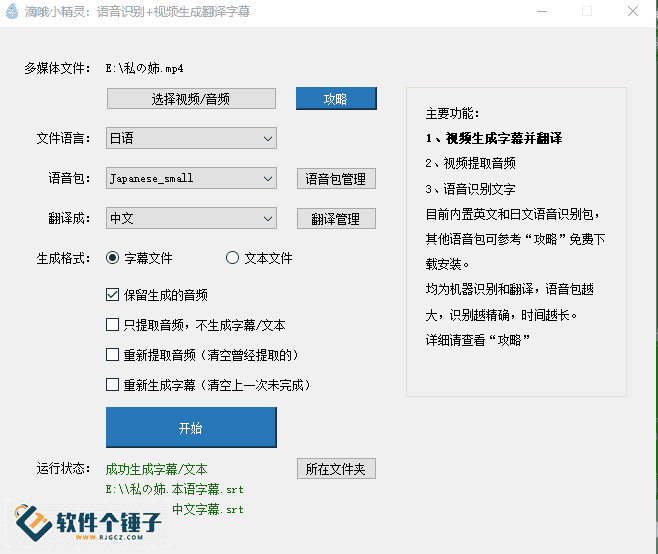Click the 中文字幕.srt output file name
The width and height of the screenshot is (658, 554).
coord(207,509)
